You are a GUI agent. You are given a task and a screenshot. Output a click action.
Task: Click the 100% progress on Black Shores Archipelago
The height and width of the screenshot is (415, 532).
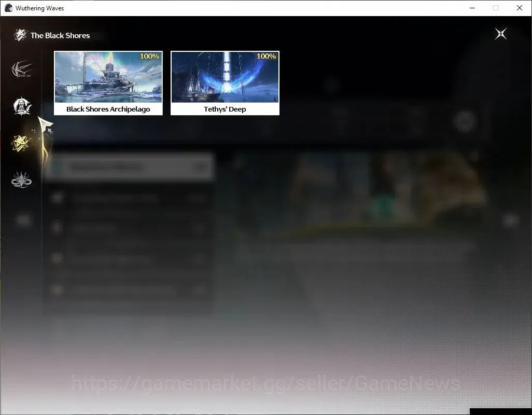click(150, 57)
